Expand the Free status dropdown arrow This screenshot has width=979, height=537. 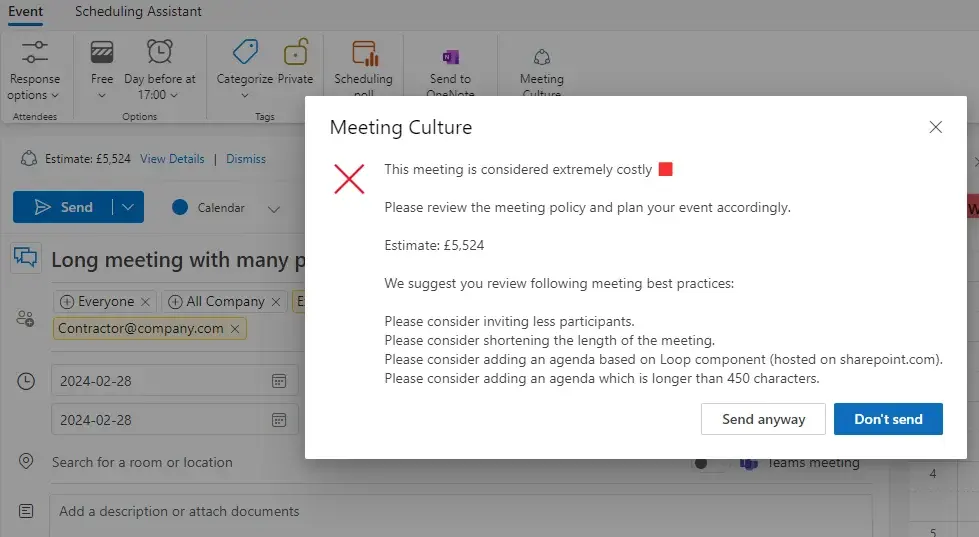(102, 96)
